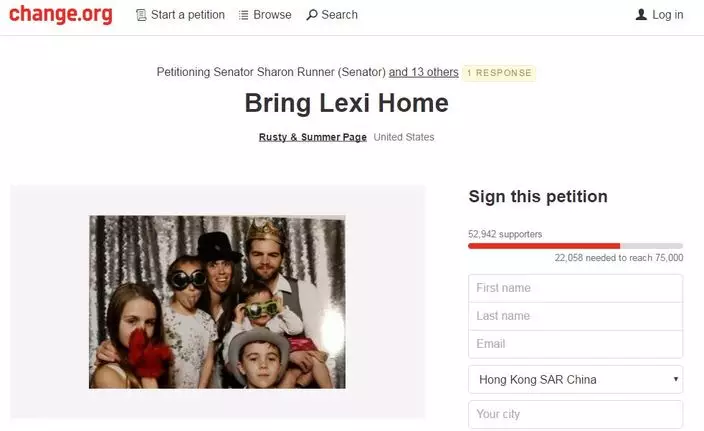Screen dimensions: 704x431
Task: Focus the First name field
Action: click(x=575, y=288)
